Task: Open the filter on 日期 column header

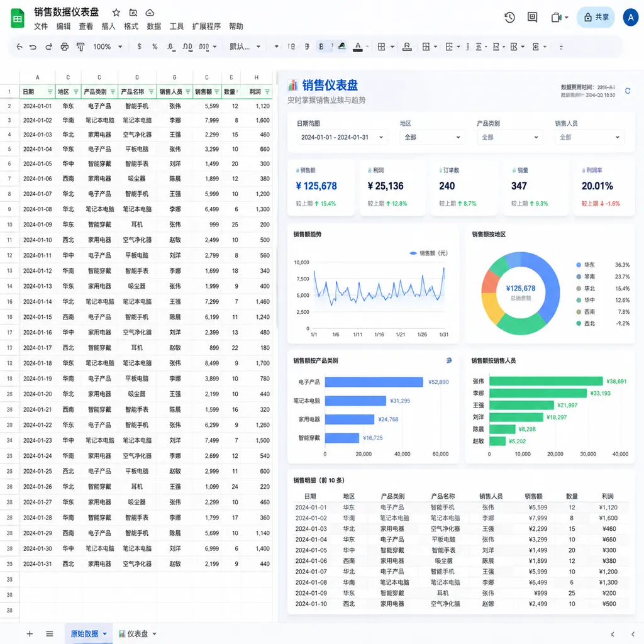Action: pyautogui.click(x=50, y=92)
